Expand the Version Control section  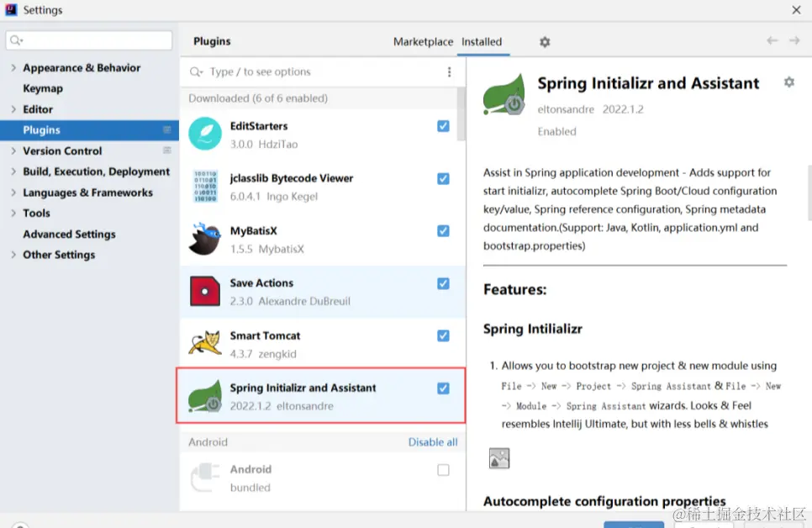pos(13,151)
